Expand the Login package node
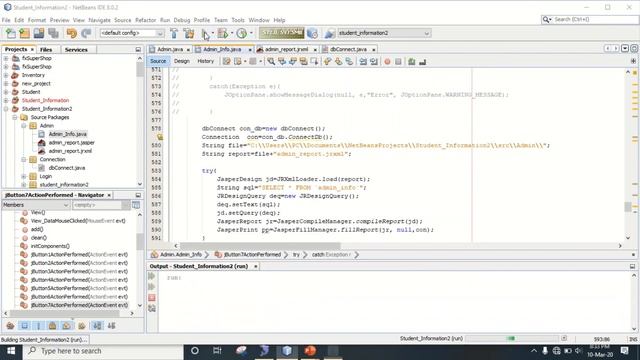 tap(24, 176)
